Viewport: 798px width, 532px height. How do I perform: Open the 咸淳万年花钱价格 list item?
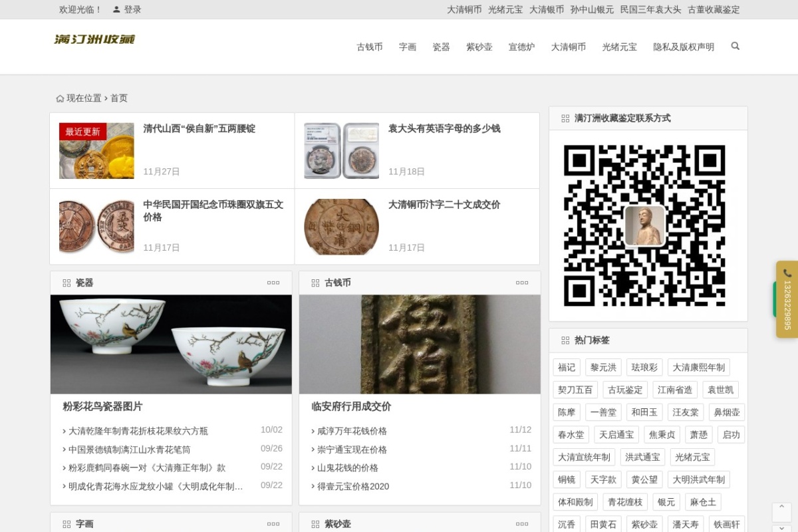click(352, 431)
